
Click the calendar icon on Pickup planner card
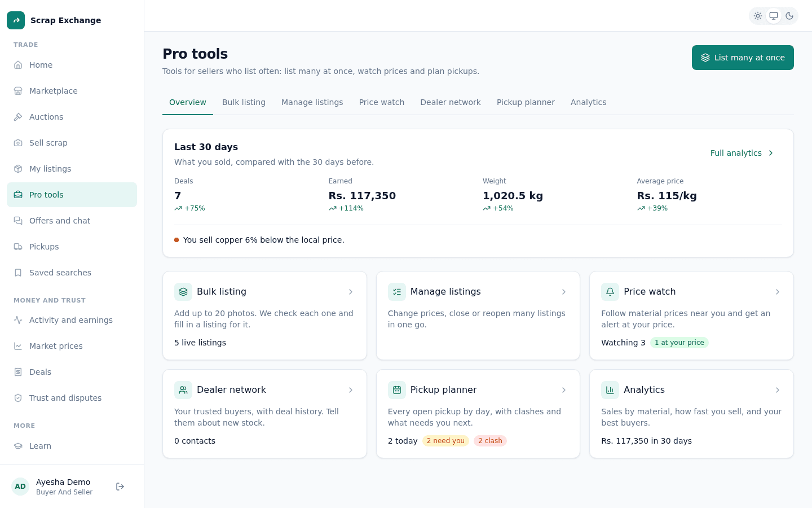[x=397, y=390]
